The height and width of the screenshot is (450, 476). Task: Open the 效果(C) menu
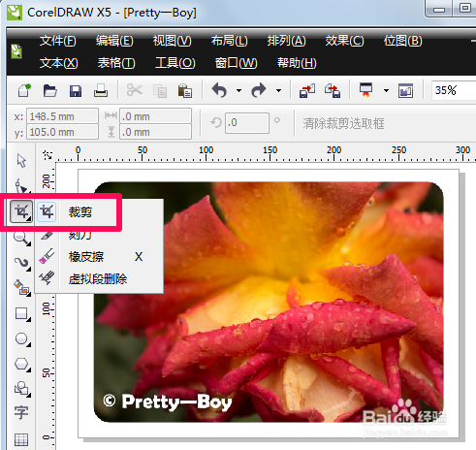pyautogui.click(x=344, y=41)
